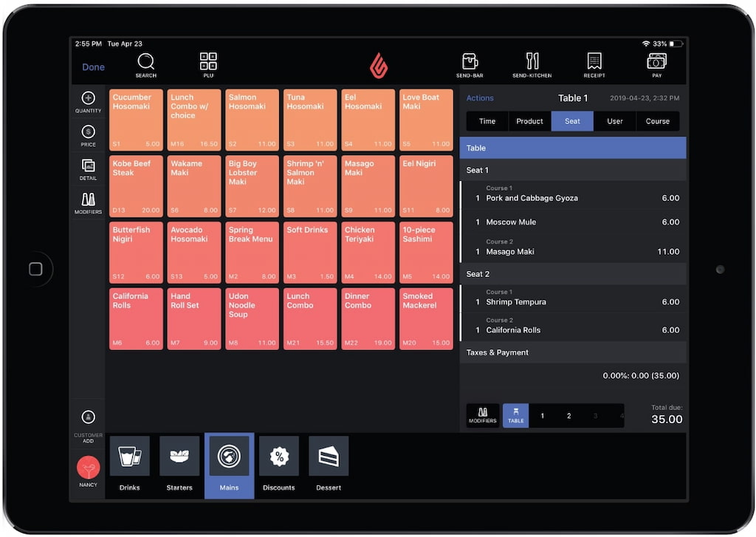Select Masago Maki order line under Seat 1
This screenshot has height=537, width=756.
pyautogui.click(x=573, y=248)
